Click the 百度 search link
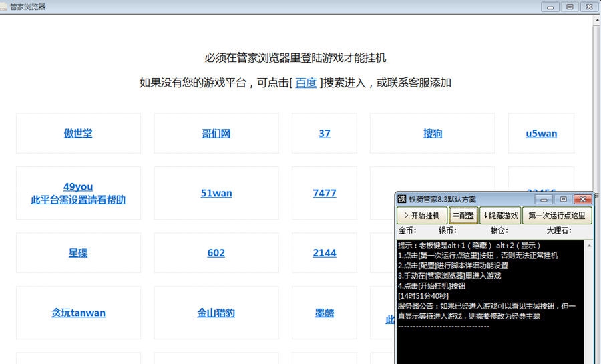 [306, 83]
